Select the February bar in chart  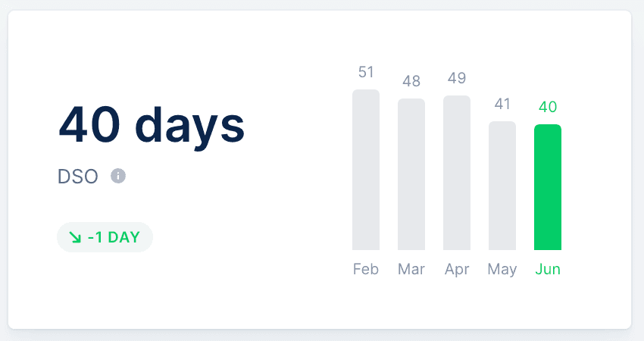[366, 170]
